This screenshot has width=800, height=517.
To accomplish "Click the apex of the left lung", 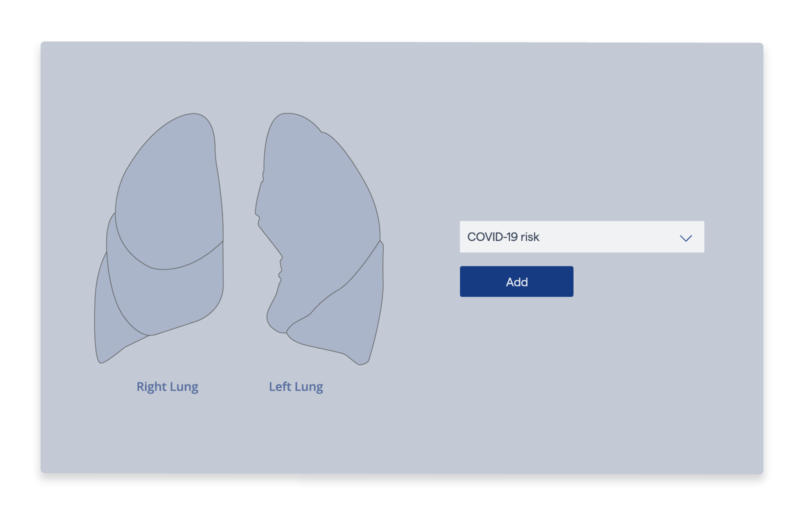I will click(286, 116).
